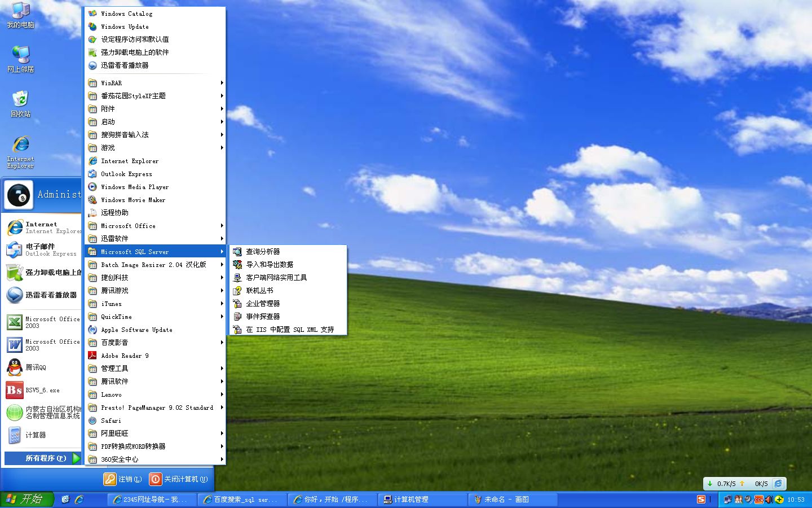Viewport: 812px width, 508px height.
Task: Expand the 附件 submenu
Action: click(155, 109)
